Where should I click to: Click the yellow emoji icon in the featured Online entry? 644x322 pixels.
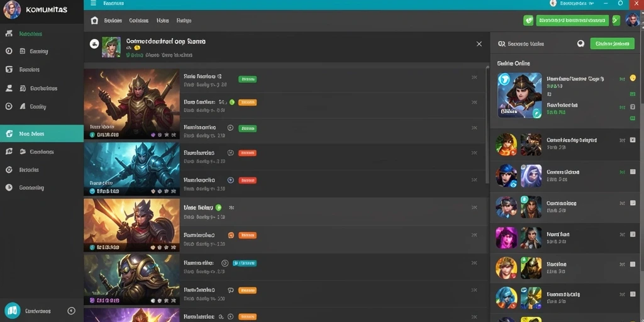pyautogui.click(x=633, y=78)
